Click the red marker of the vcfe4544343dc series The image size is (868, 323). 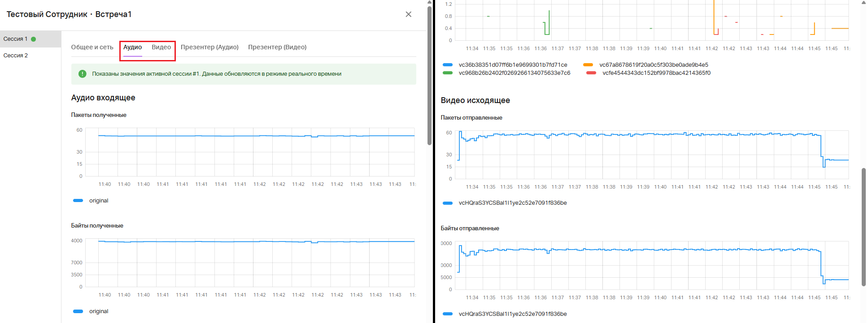[591, 73]
